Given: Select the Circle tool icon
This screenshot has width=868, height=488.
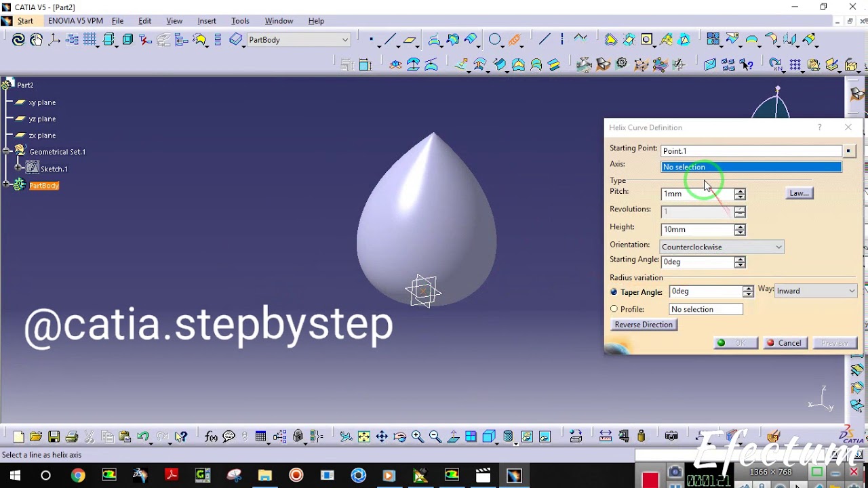Looking at the screenshot, I should (x=495, y=40).
